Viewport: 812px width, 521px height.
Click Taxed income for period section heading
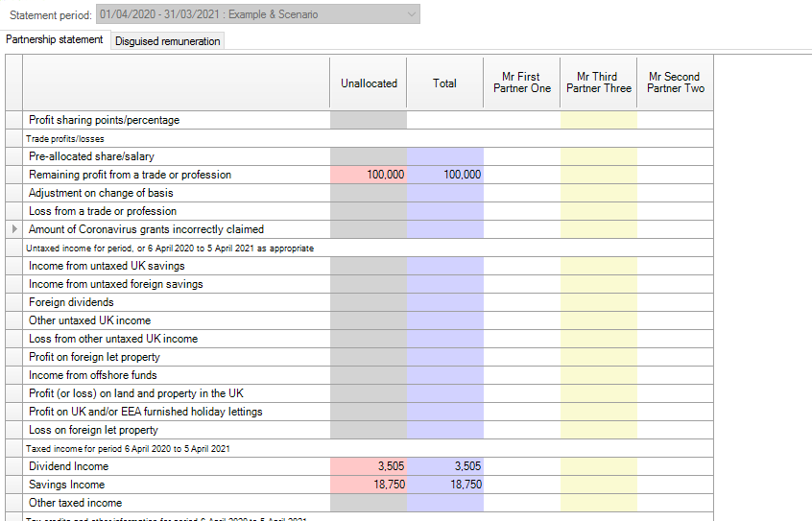coord(128,448)
